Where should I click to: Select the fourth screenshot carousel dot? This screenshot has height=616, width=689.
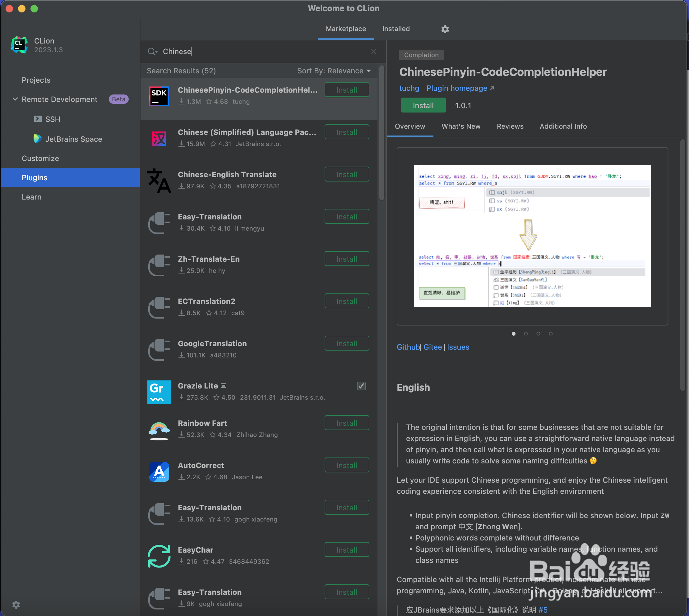coord(551,334)
